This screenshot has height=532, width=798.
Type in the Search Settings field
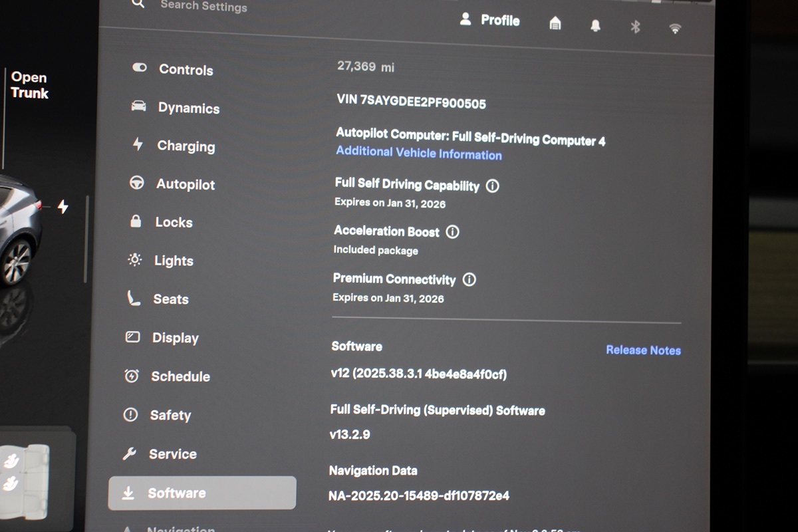(x=203, y=6)
